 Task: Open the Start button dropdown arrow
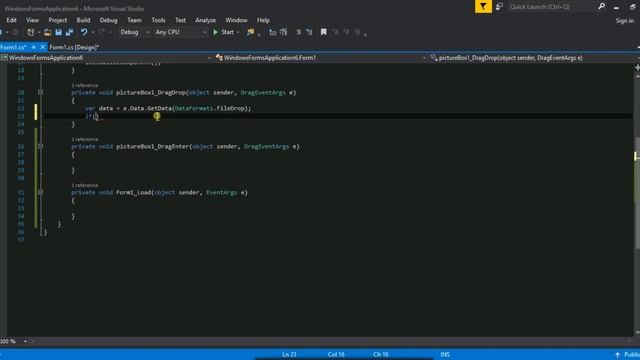click(x=238, y=32)
